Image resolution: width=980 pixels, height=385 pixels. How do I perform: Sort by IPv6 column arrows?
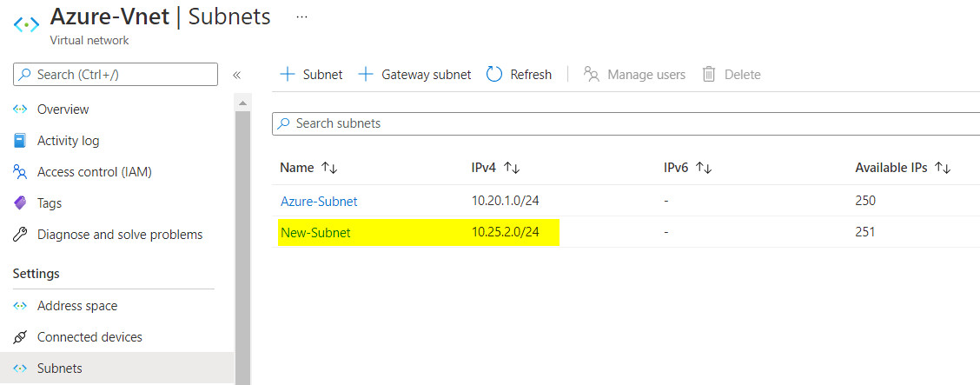pos(704,168)
